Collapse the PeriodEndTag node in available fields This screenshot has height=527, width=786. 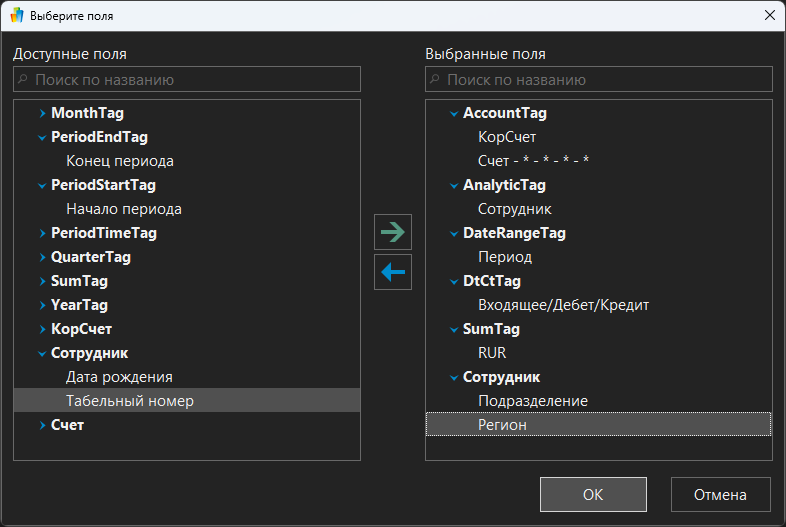(42, 138)
